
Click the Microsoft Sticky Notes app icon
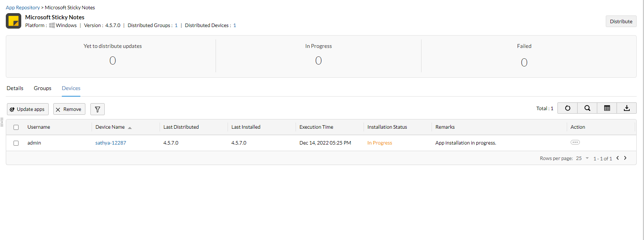pyautogui.click(x=14, y=21)
